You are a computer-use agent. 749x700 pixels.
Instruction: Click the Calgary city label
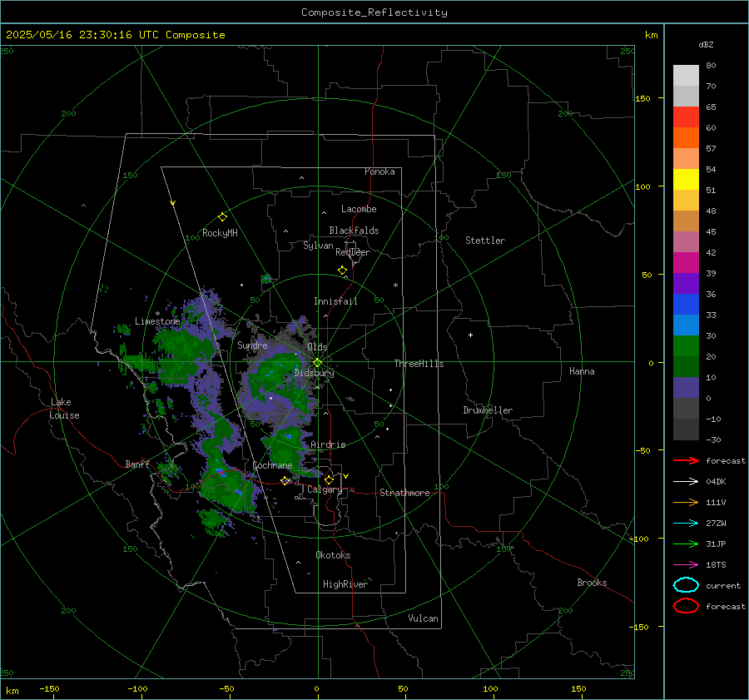coord(325,489)
